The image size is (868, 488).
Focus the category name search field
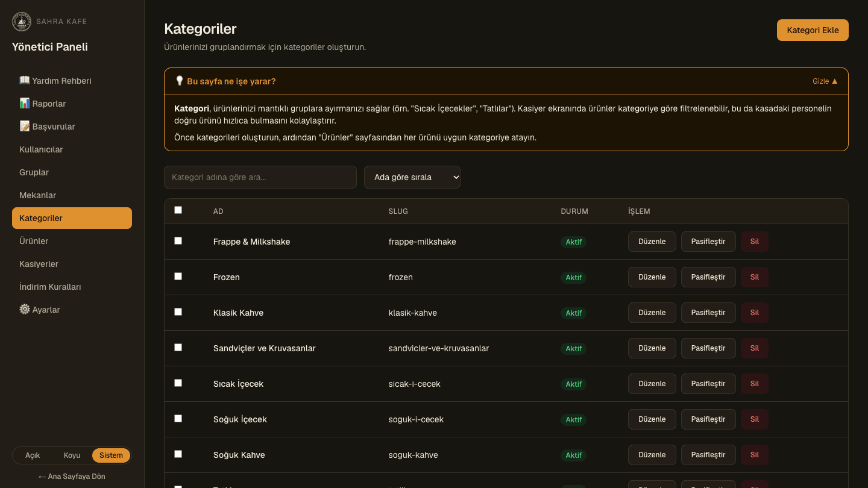click(x=260, y=177)
